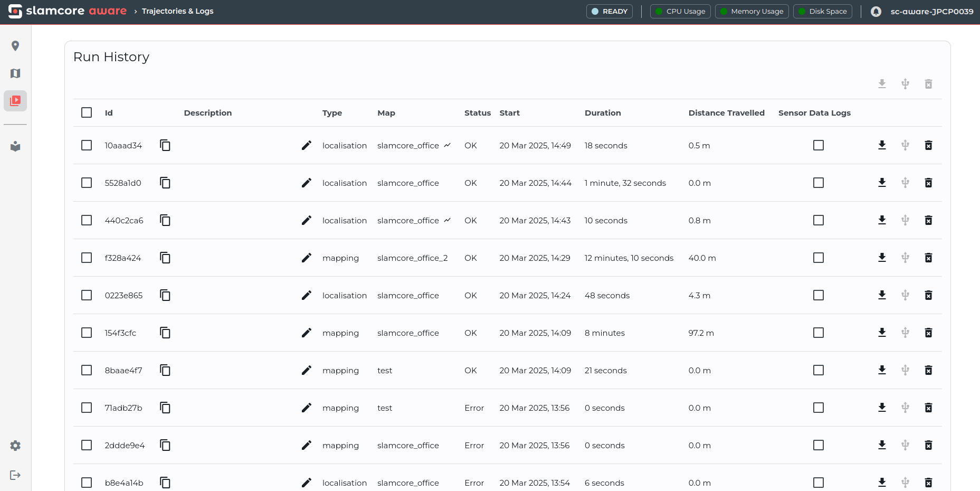Edit description of run 5528a1d0
The height and width of the screenshot is (491, 980).
(307, 183)
